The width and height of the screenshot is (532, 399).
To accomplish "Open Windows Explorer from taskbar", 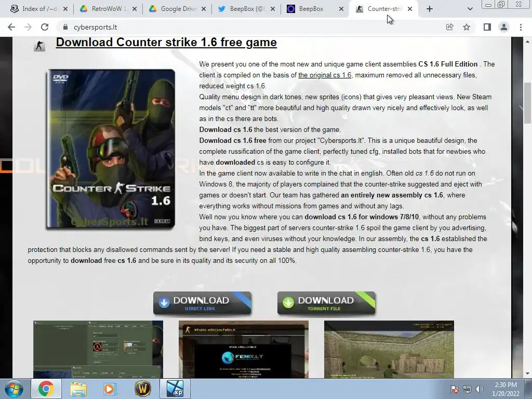I will (x=78, y=389).
